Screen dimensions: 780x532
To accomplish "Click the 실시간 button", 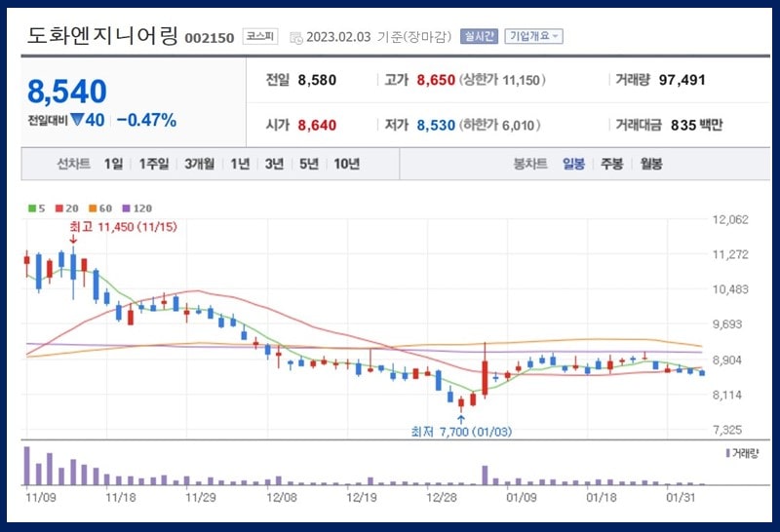I will click(x=479, y=36).
